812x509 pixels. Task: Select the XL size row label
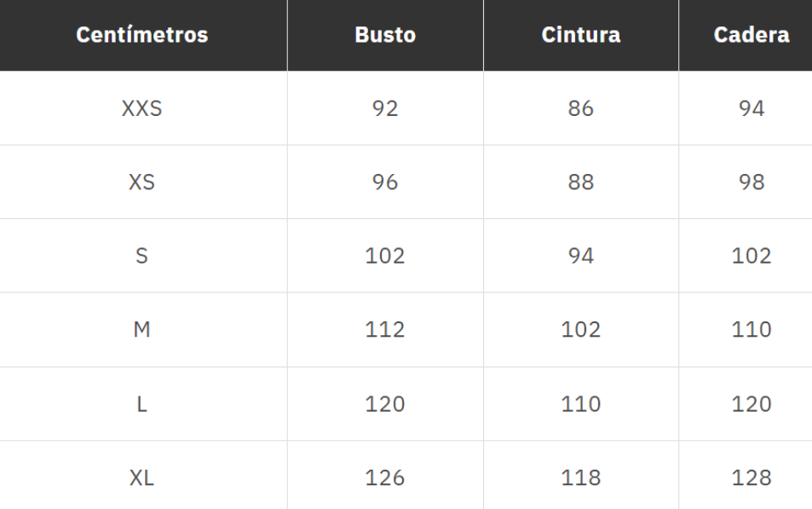click(142, 478)
